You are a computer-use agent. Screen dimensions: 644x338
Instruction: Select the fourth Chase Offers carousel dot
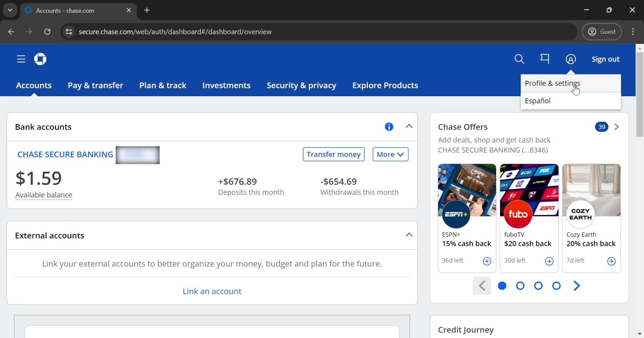pyautogui.click(x=556, y=286)
